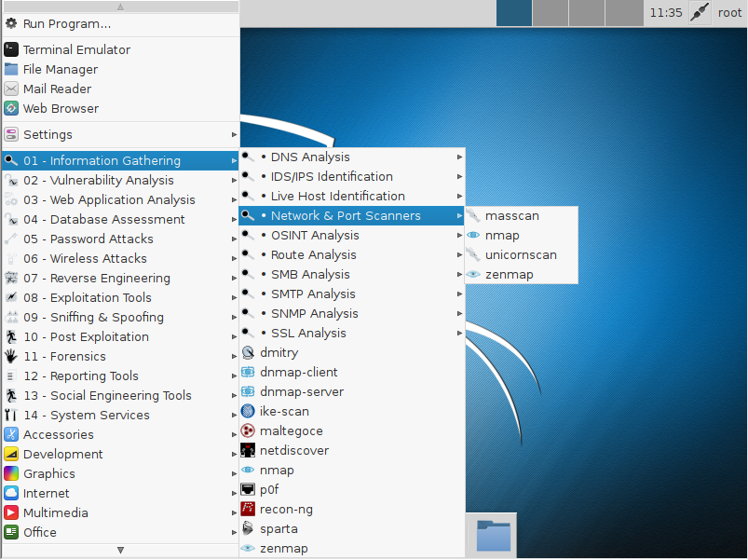Click the Mail Reader envelope icon

coord(11,89)
